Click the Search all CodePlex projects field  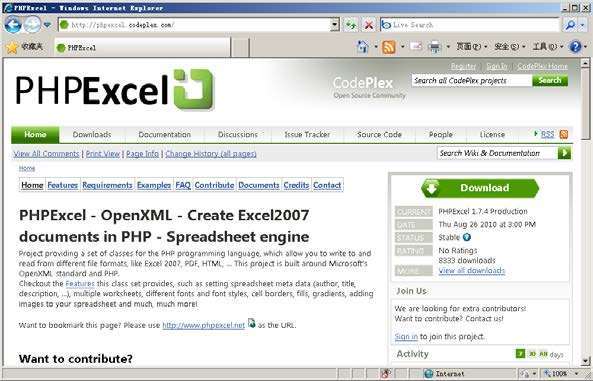471,81
